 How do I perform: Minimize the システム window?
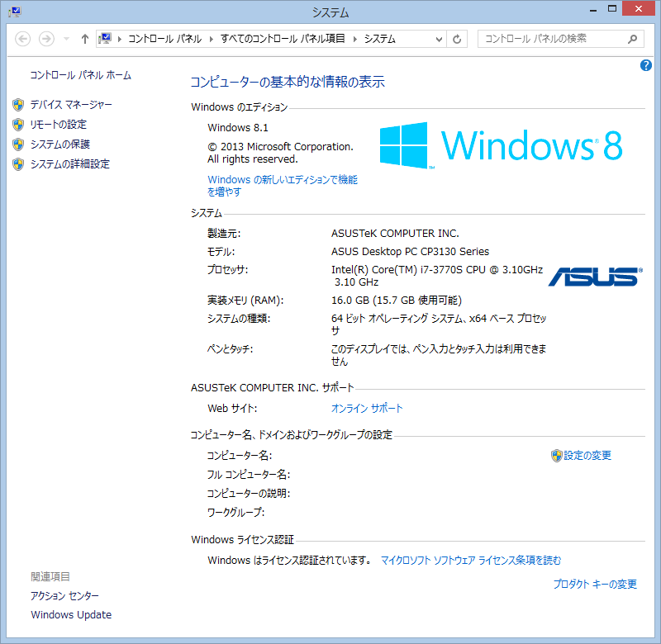pos(593,9)
